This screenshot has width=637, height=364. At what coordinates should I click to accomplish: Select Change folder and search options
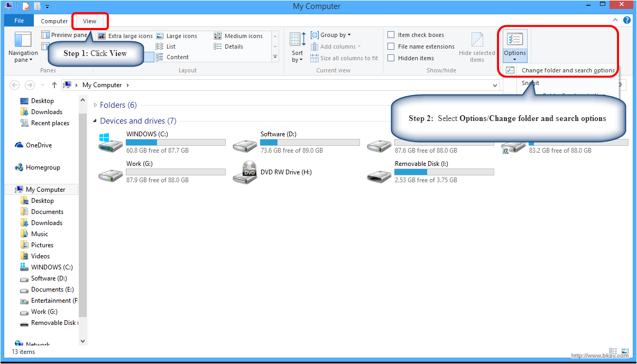coord(568,70)
